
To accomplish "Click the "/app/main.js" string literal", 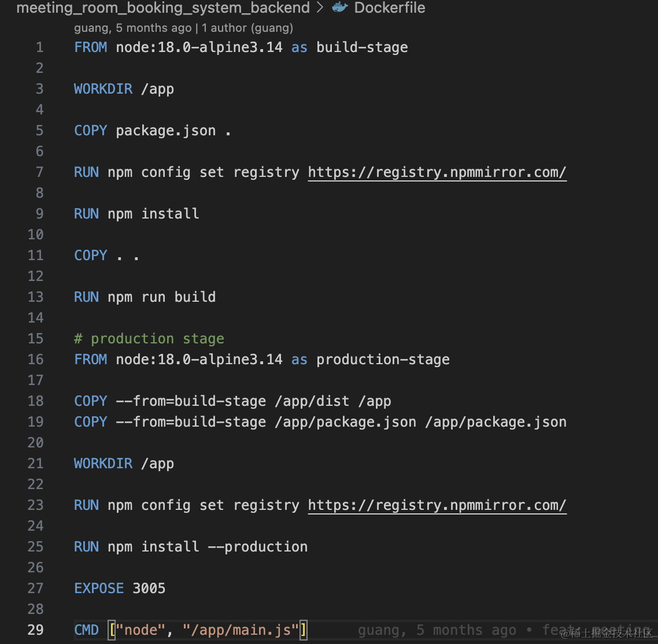I will pos(241,630).
